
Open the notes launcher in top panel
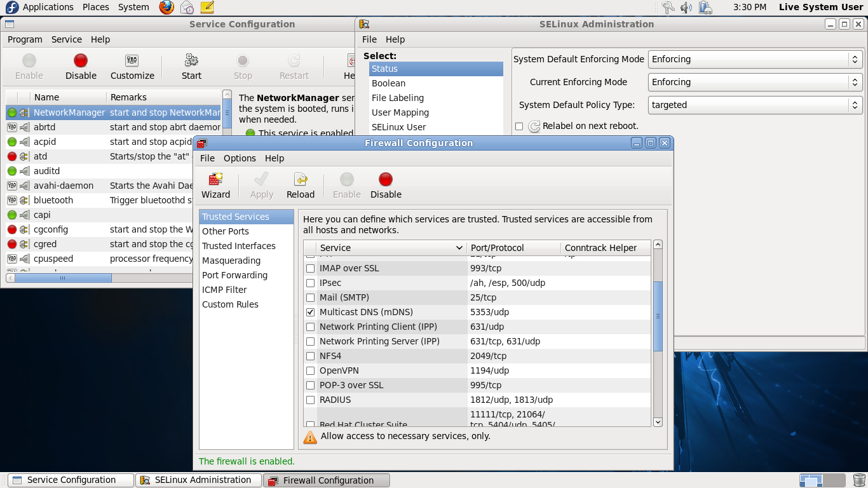point(207,8)
